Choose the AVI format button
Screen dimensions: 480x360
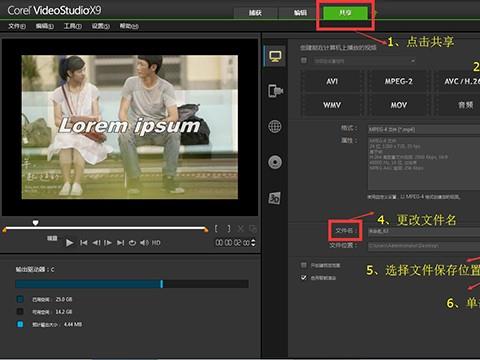coord(332,81)
